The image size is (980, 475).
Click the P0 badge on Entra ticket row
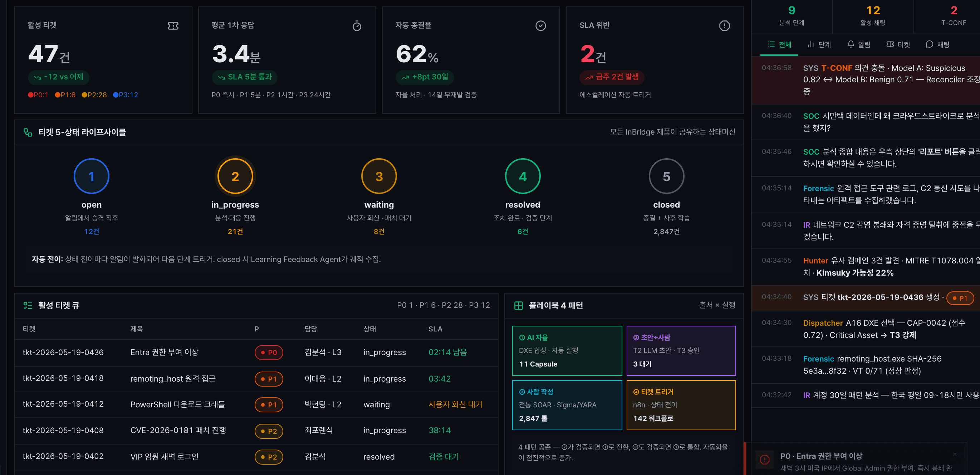(x=269, y=353)
